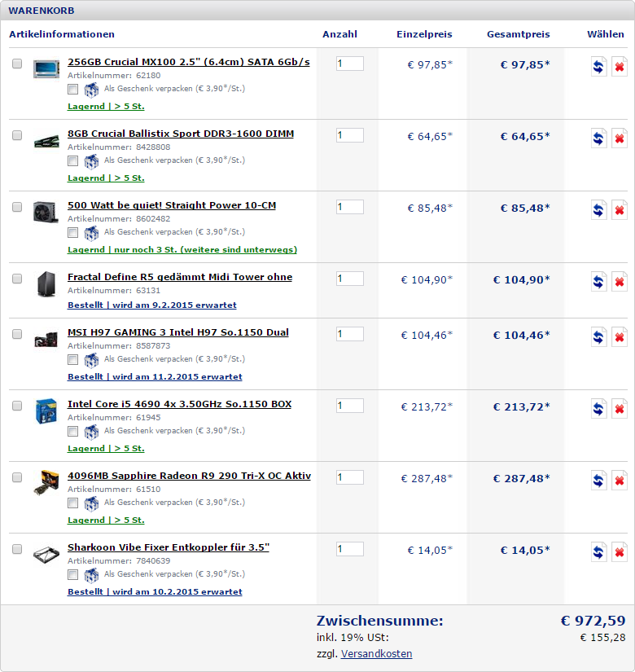Open the Versandkosten shipping costs link
Viewport: 635px width, 672px height.
point(377,653)
